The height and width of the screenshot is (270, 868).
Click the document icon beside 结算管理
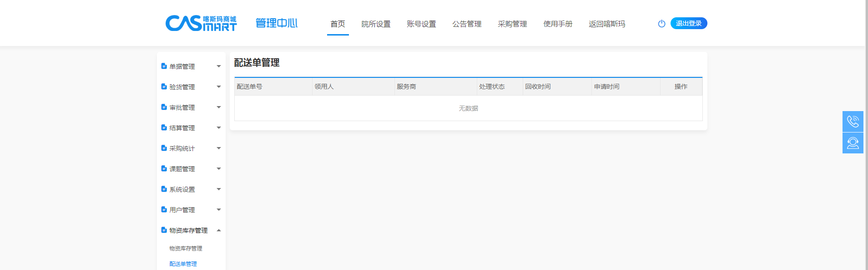point(164,127)
